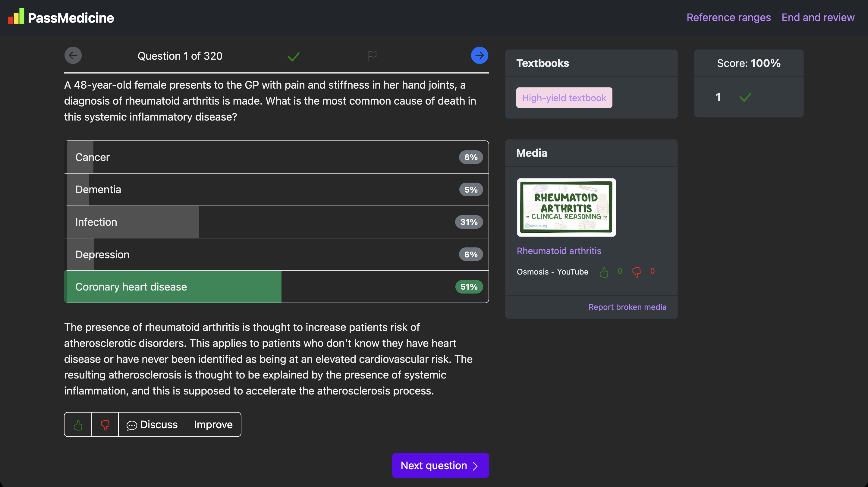Click Report broken media link
This screenshot has height=487, width=868.
click(x=627, y=307)
